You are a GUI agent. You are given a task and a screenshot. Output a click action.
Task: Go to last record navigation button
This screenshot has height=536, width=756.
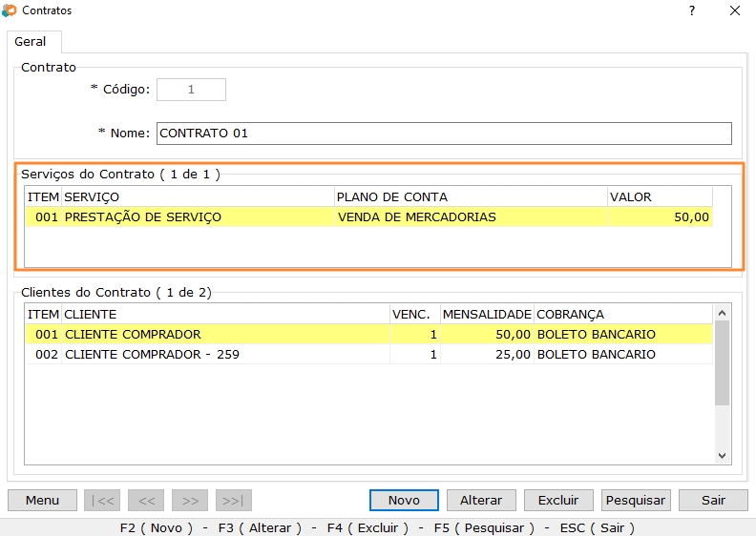(x=234, y=500)
